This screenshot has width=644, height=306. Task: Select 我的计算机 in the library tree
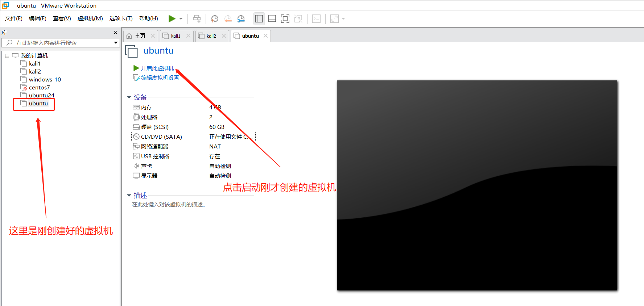tap(34, 56)
